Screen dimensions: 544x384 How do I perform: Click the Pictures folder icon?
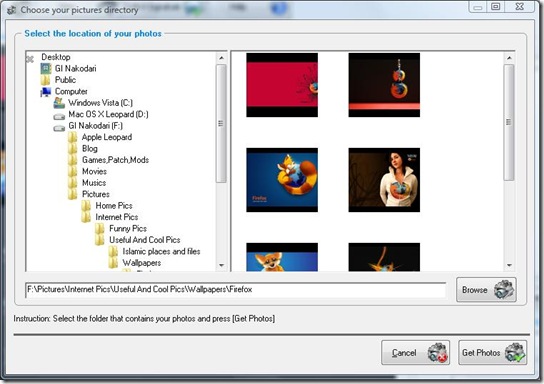click(x=73, y=194)
